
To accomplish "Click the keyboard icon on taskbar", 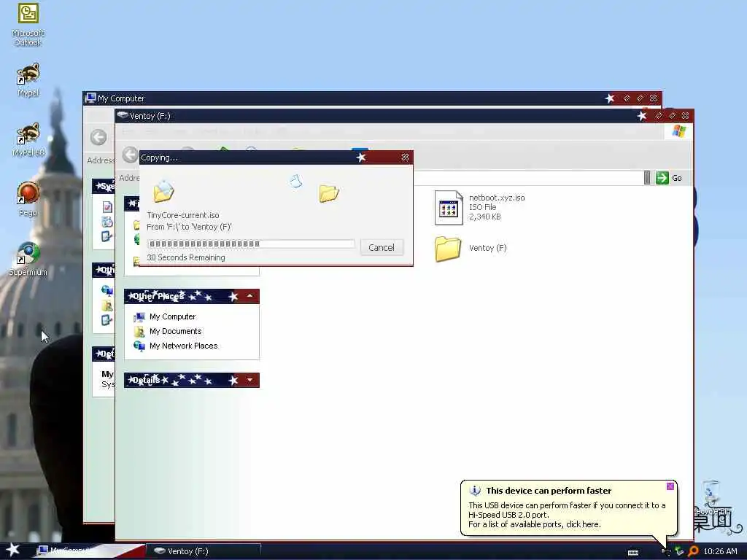I will pyautogui.click(x=632, y=553).
